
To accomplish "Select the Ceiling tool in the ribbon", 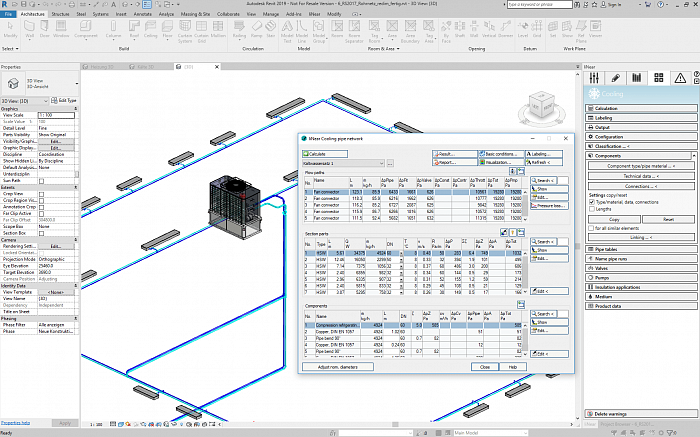I will click(x=150, y=29).
